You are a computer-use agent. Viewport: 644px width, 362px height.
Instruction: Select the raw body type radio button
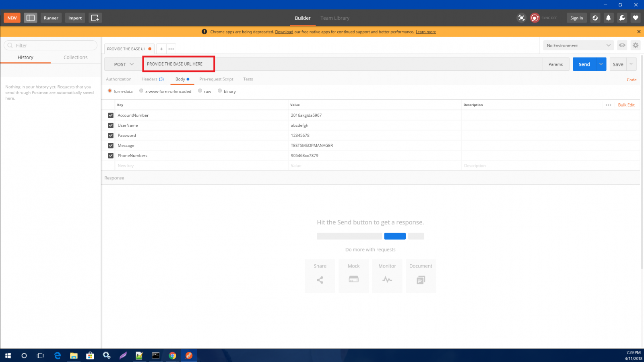[x=200, y=91]
